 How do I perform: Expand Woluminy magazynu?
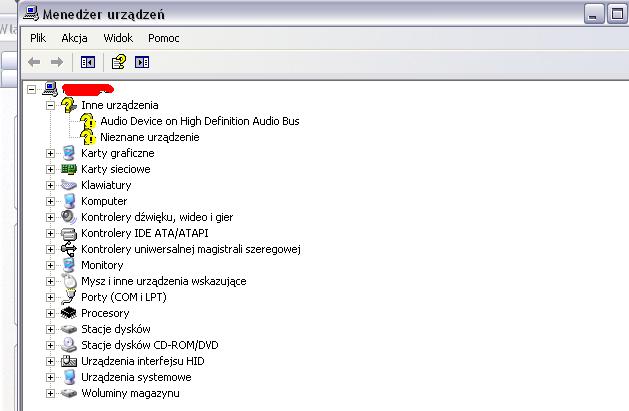point(50,393)
